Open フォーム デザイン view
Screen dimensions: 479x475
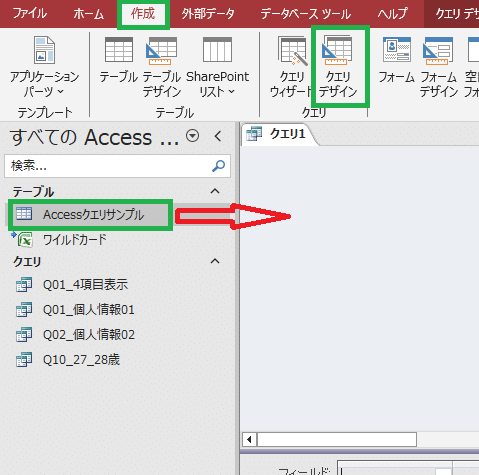pyautogui.click(x=438, y=67)
